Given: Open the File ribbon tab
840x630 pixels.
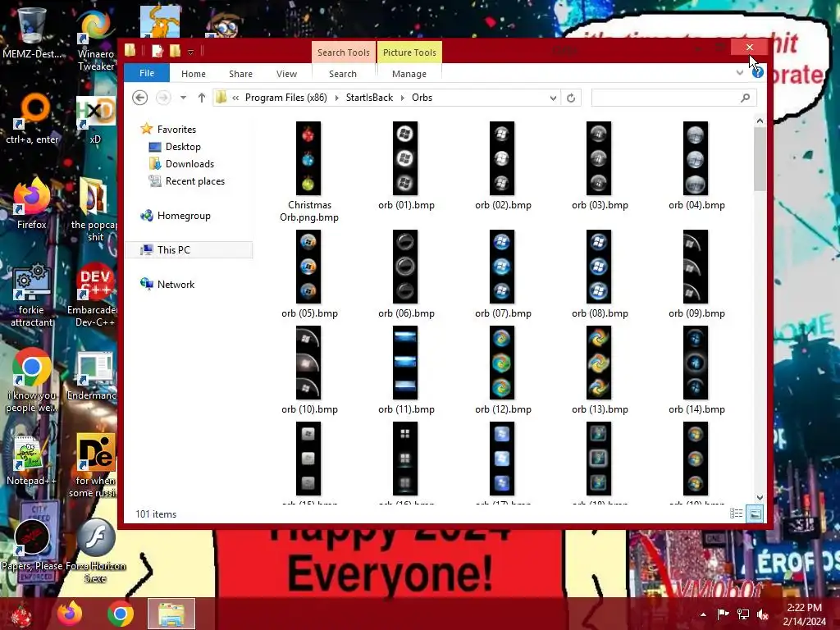Looking at the screenshot, I should (x=147, y=73).
